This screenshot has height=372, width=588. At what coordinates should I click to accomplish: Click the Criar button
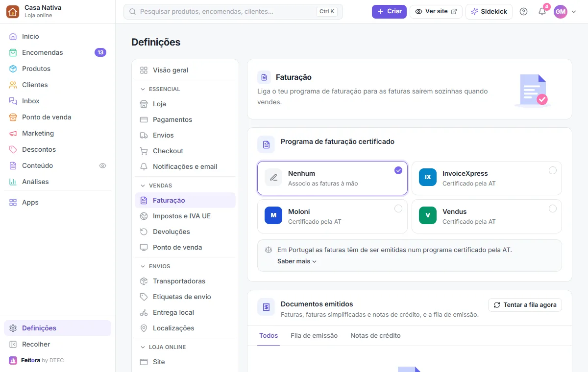click(x=389, y=12)
